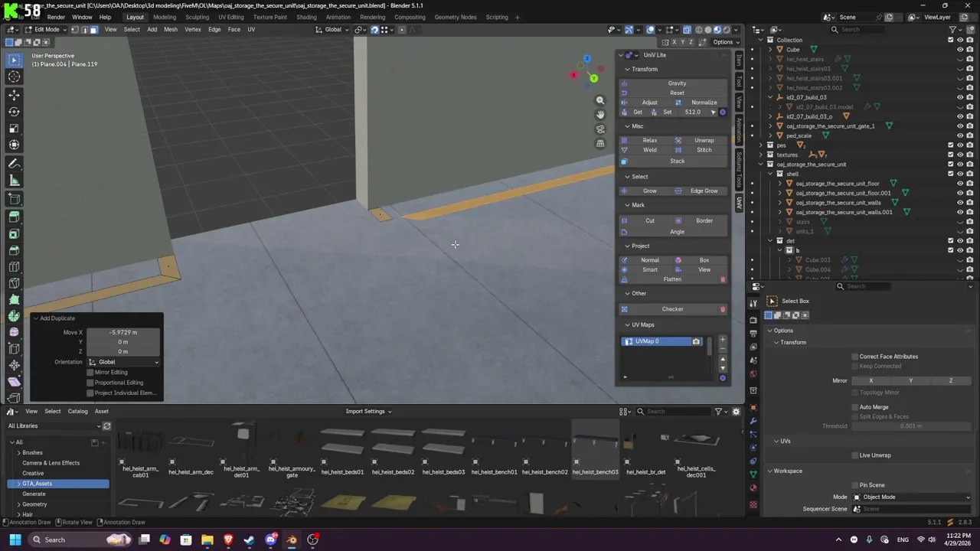Enable the Correct Face Attributes checkbox
The height and width of the screenshot is (551, 980).
(x=855, y=357)
